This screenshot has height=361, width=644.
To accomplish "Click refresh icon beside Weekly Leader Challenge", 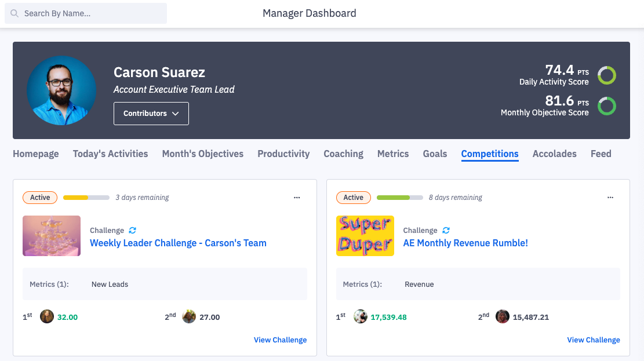I will (x=133, y=231).
